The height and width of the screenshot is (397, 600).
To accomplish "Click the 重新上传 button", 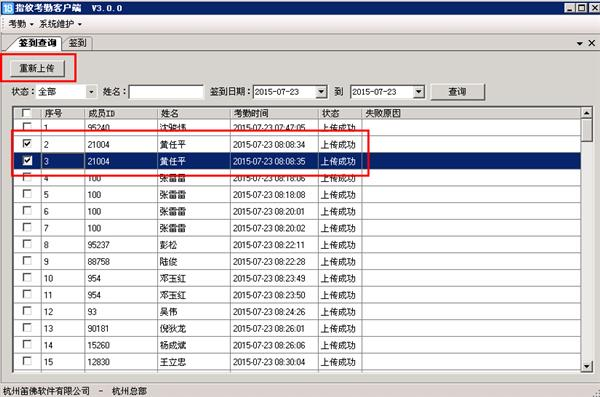I will [x=37, y=69].
